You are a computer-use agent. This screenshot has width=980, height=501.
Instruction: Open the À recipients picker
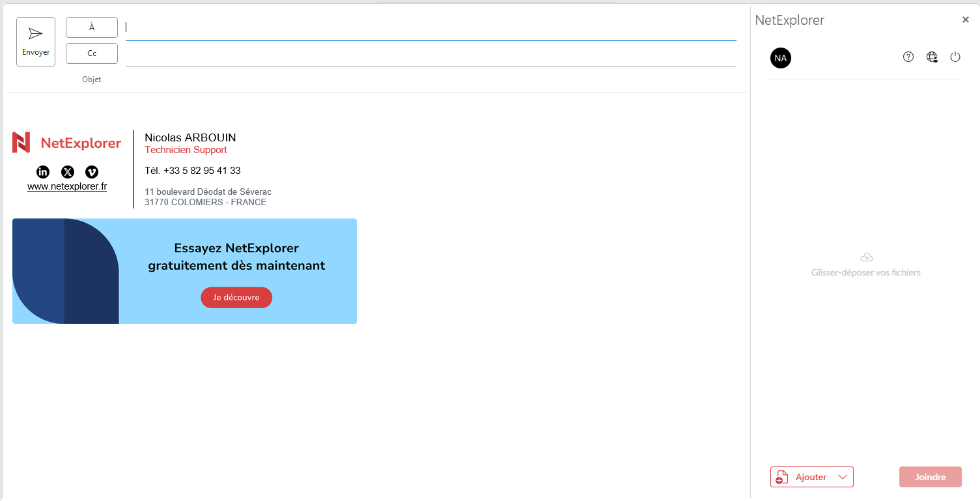point(92,27)
